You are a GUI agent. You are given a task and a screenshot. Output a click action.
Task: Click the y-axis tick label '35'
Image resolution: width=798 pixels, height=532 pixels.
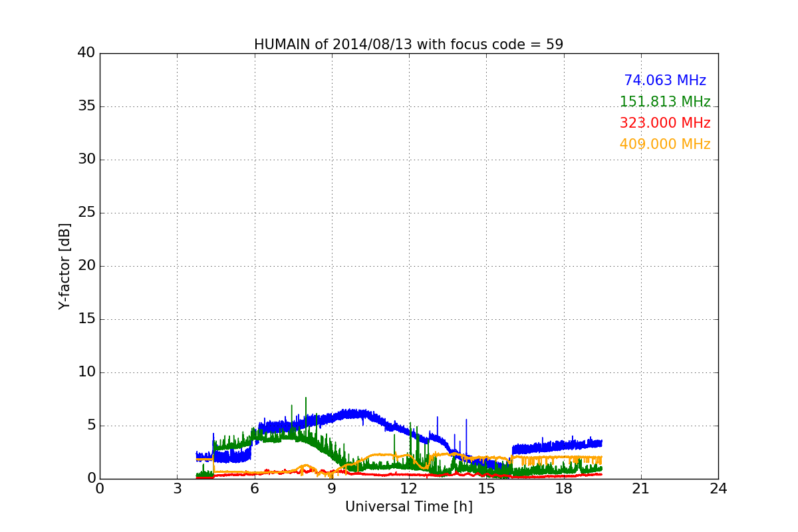[x=86, y=106]
